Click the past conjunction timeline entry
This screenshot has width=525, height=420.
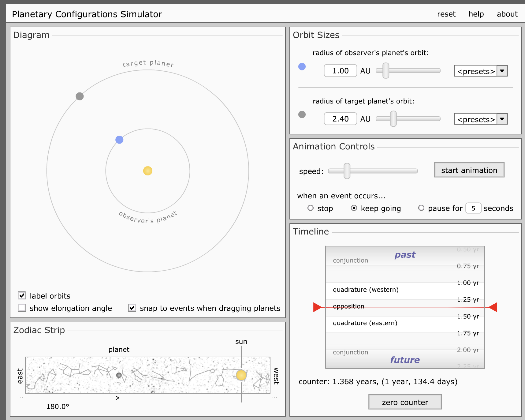(x=350, y=261)
